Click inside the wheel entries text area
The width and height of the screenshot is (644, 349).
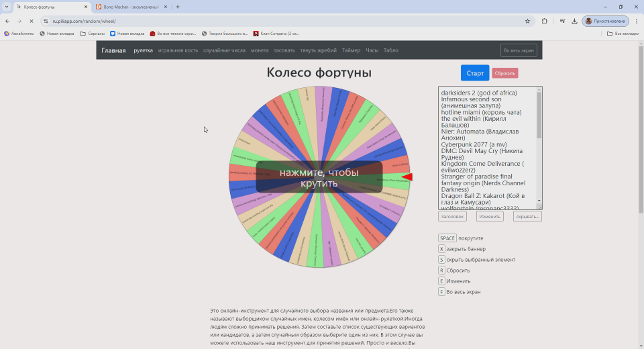(487, 148)
